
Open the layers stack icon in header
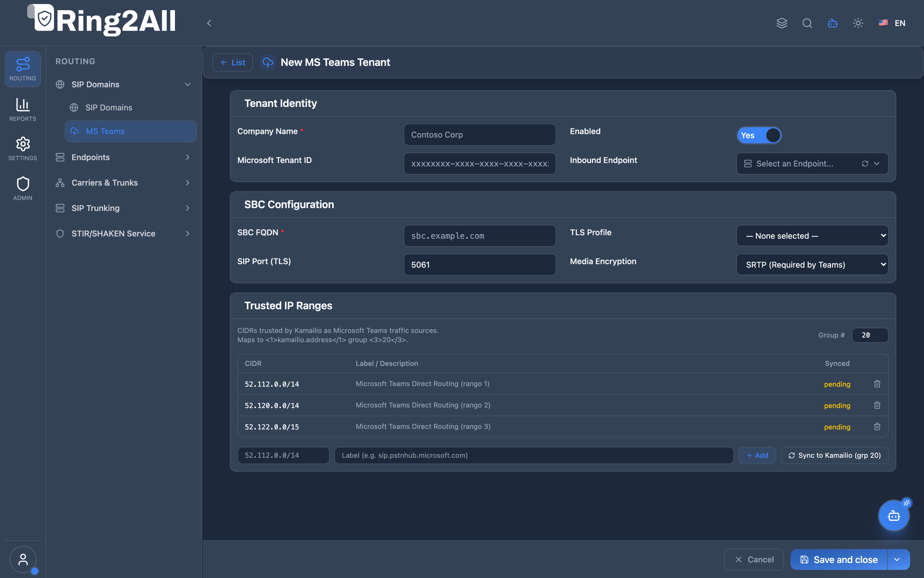click(782, 23)
